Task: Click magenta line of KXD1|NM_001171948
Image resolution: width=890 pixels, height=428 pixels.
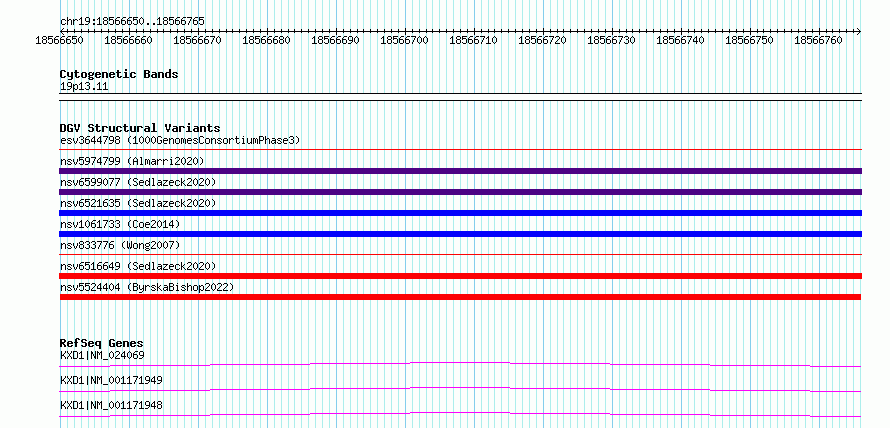Action: coord(460,414)
